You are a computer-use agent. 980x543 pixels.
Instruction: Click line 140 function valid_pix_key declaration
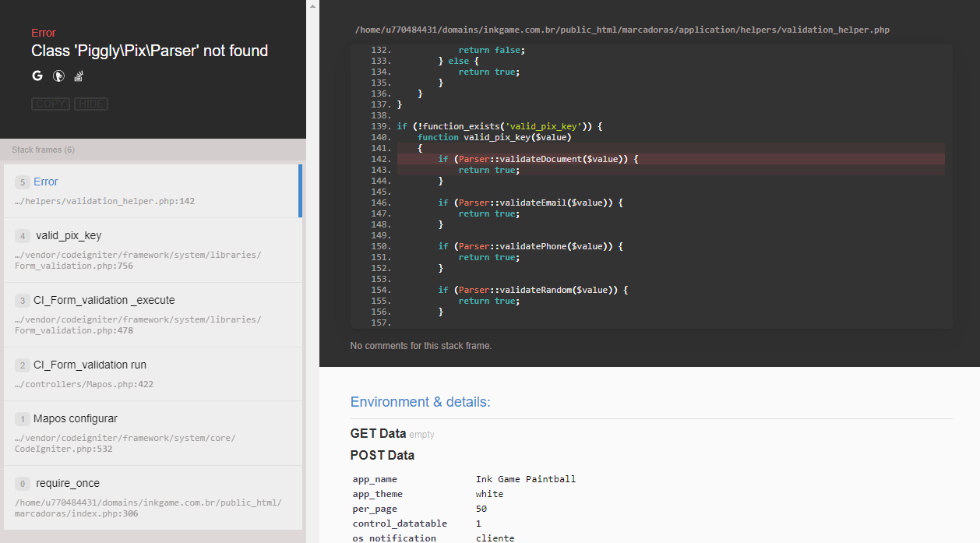point(494,137)
